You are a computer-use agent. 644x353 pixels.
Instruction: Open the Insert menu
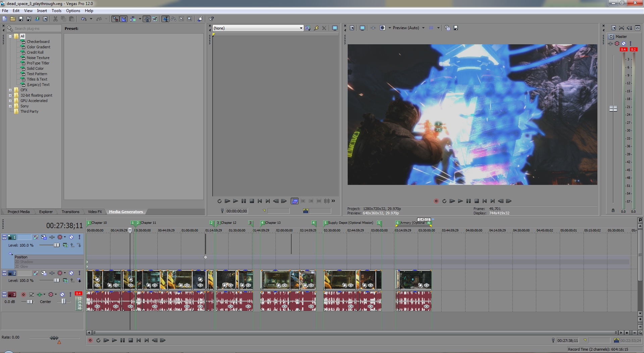pos(42,11)
